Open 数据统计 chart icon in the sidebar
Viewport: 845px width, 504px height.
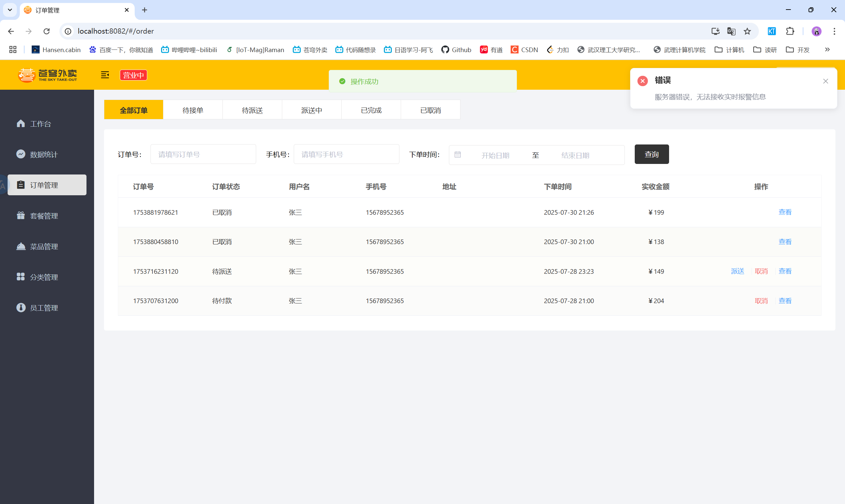pos(21,154)
